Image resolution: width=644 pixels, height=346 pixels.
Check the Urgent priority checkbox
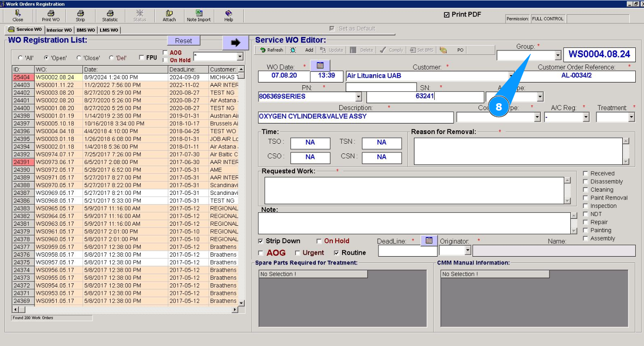297,253
